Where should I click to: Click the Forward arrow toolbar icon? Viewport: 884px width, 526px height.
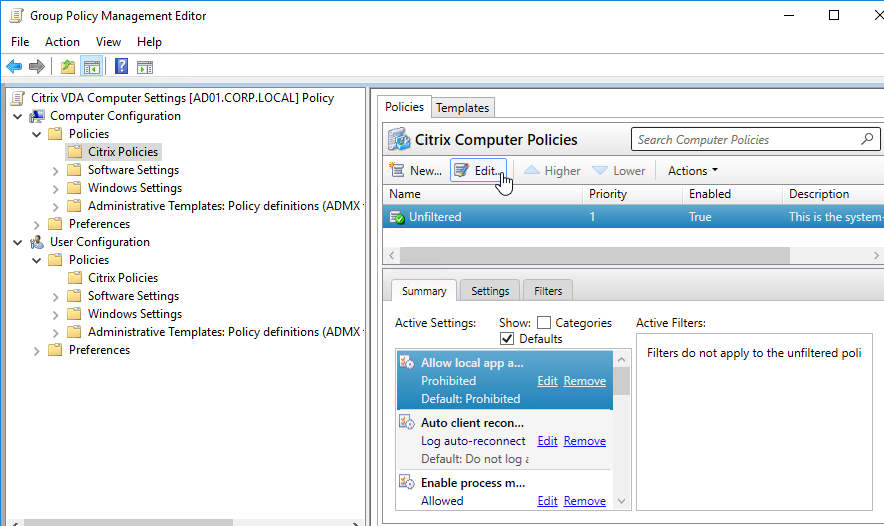click(x=37, y=67)
